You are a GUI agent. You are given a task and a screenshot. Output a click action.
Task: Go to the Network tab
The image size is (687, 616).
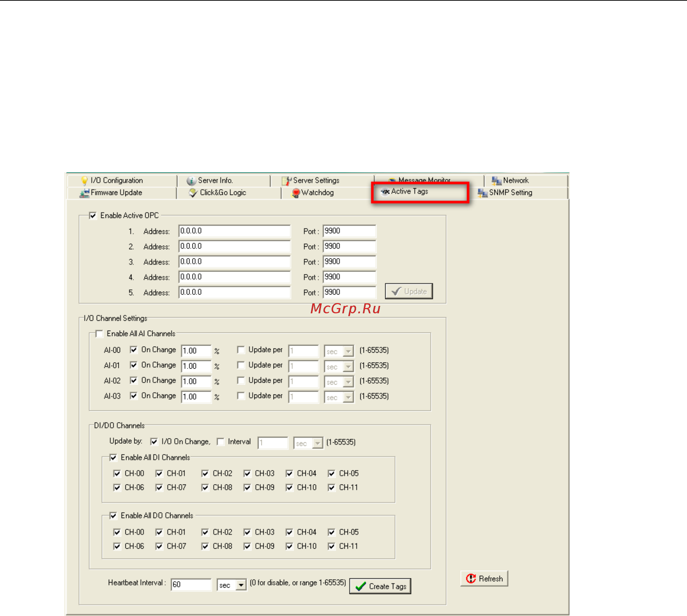click(526, 181)
